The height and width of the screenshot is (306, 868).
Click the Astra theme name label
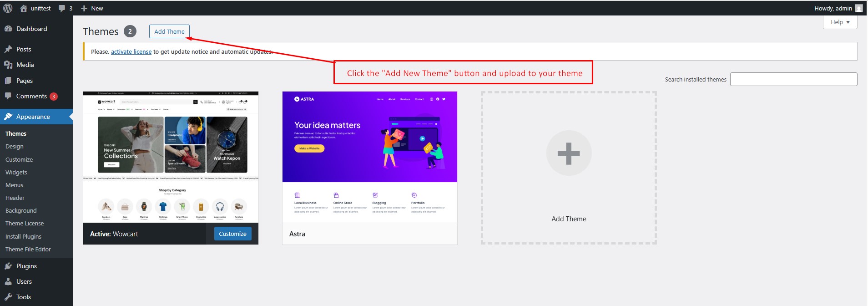pyautogui.click(x=297, y=234)
